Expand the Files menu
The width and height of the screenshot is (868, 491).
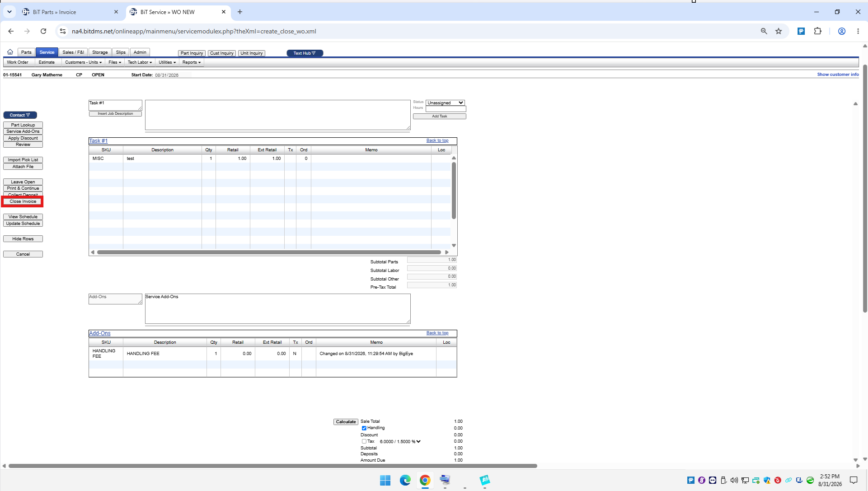115,62
